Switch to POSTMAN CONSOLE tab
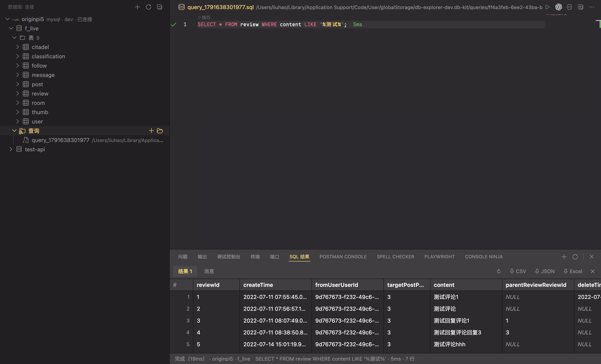 [x=343, y=257]
